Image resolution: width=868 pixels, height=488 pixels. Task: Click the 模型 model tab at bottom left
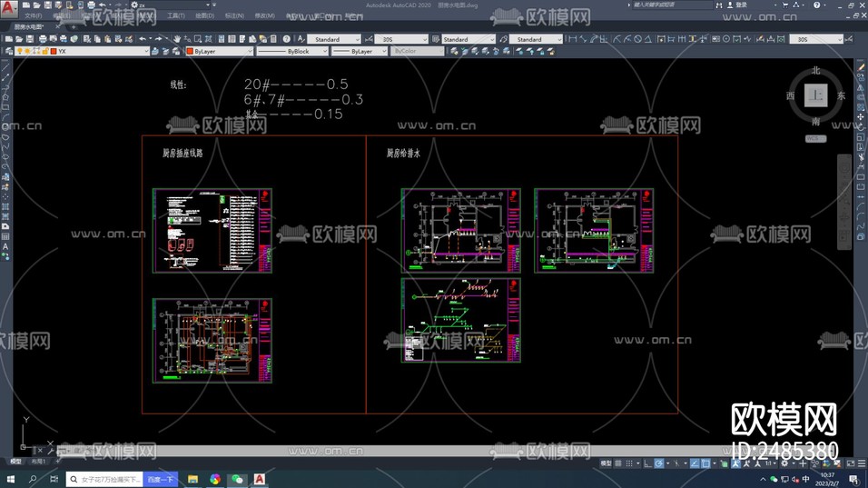pos(16,461)
